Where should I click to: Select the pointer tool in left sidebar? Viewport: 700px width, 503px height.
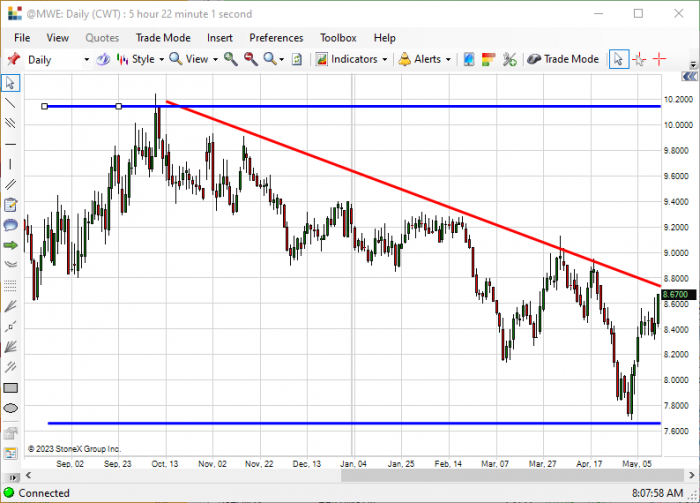coord(10,83)
